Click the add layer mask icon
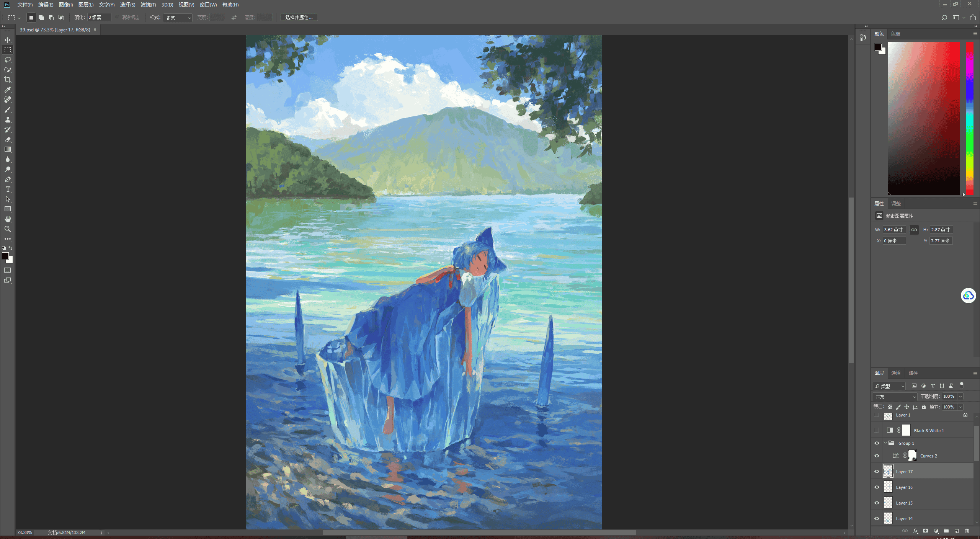This screenshot has width=980, height=539. pyautogui.click(x=925, y=531)
